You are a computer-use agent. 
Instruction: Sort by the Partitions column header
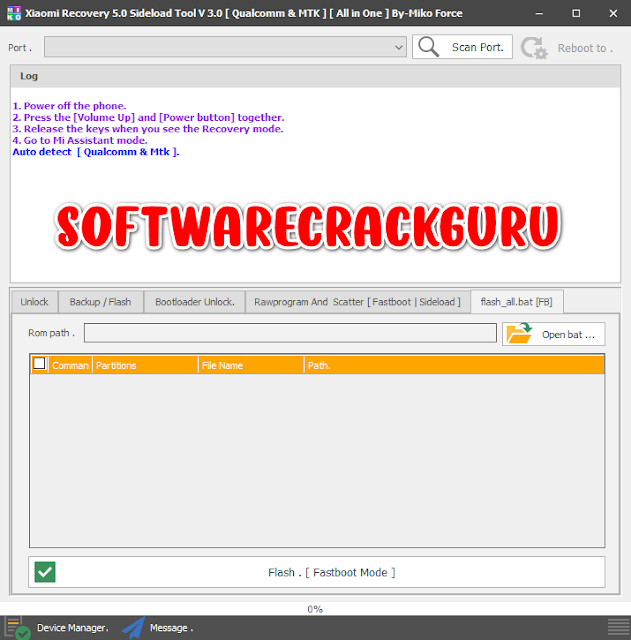(145, 365)
